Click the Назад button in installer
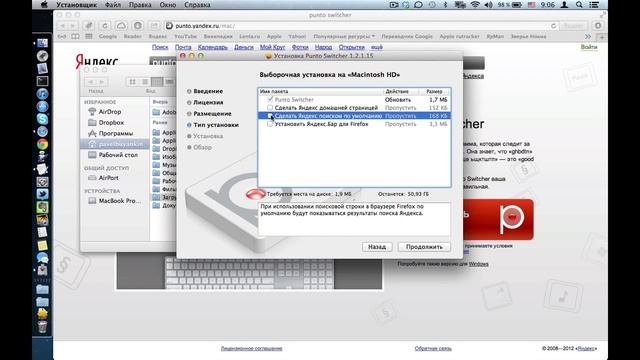The height and width of the screenshot is (360, 640). point(377,247)
